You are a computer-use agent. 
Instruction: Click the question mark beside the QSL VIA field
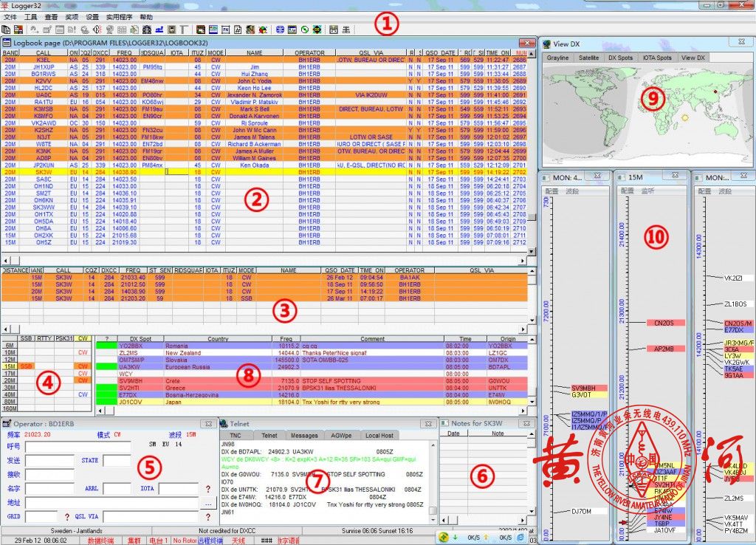click(208, 516)
